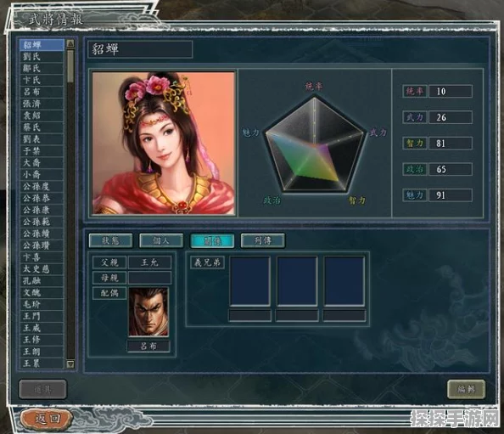The image size is (504, 434).
Task: Select 公孫度 in the officer list
Action: (42, 186)
